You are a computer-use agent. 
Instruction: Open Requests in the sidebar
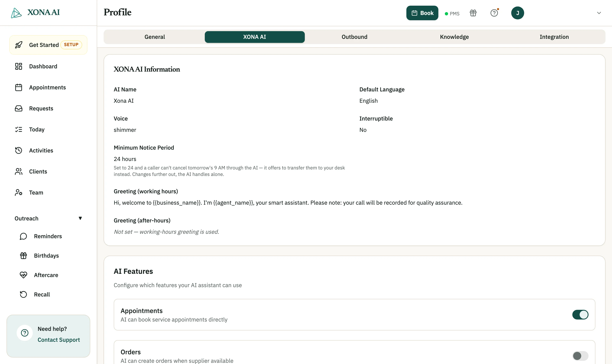click(48, 108)
